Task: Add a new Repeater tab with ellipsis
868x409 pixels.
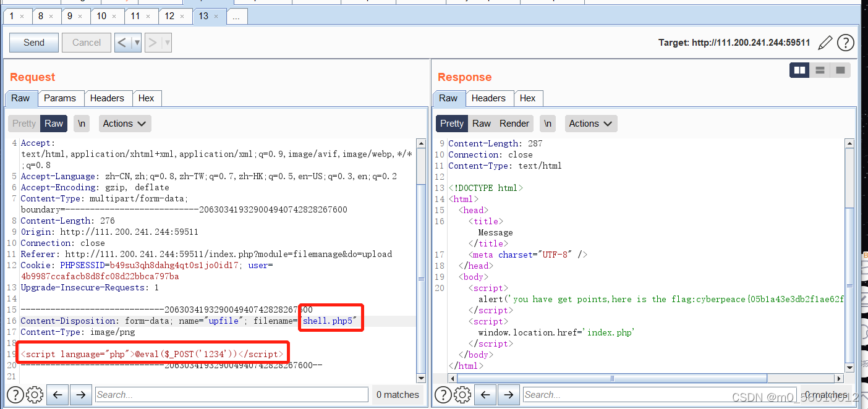Action: pos(237,17)
